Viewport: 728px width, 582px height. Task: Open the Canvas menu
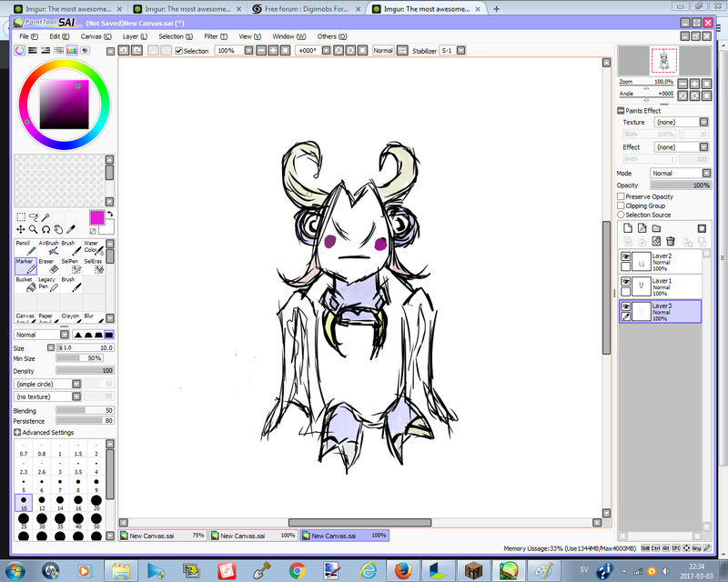point(96,36)
